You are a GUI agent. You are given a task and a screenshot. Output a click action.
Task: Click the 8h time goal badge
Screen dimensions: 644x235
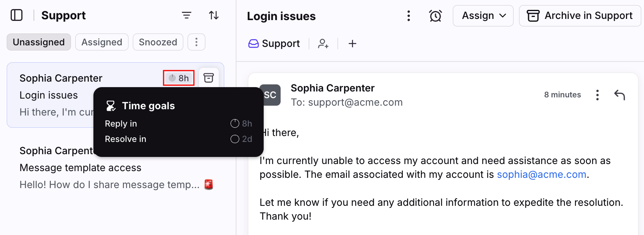pos(179,78)
